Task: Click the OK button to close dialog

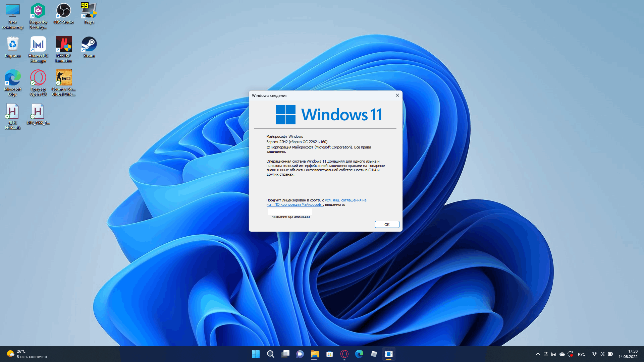Action: 387,224
